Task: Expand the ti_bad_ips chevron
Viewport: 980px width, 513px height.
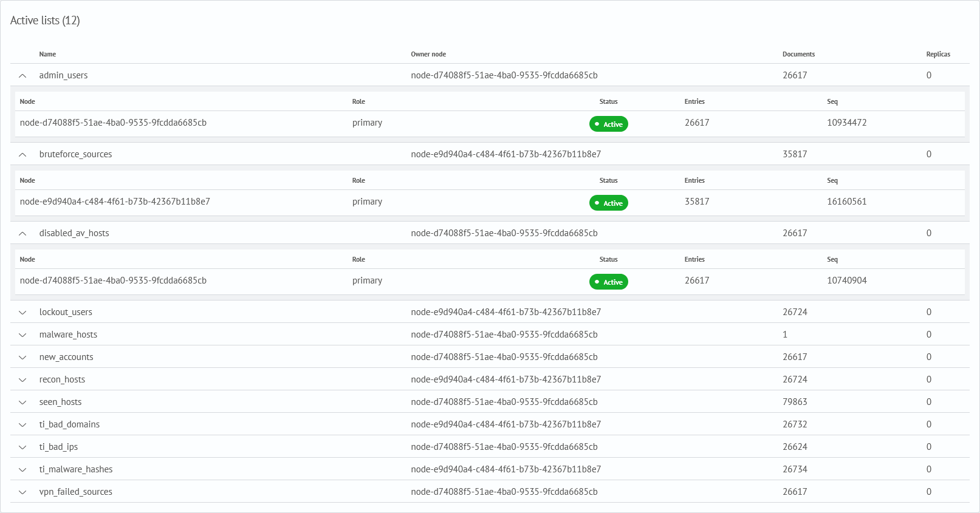Action: click(22, 447)
